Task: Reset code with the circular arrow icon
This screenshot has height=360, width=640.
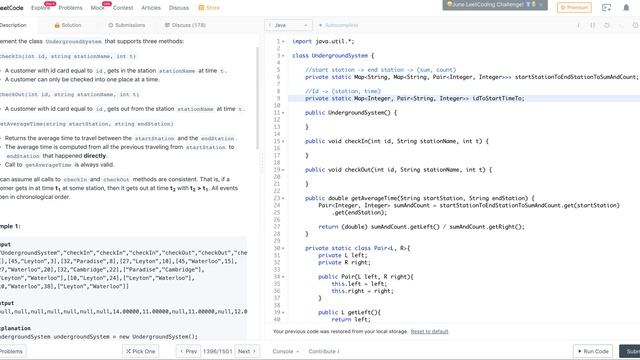Action: [607, 25]
